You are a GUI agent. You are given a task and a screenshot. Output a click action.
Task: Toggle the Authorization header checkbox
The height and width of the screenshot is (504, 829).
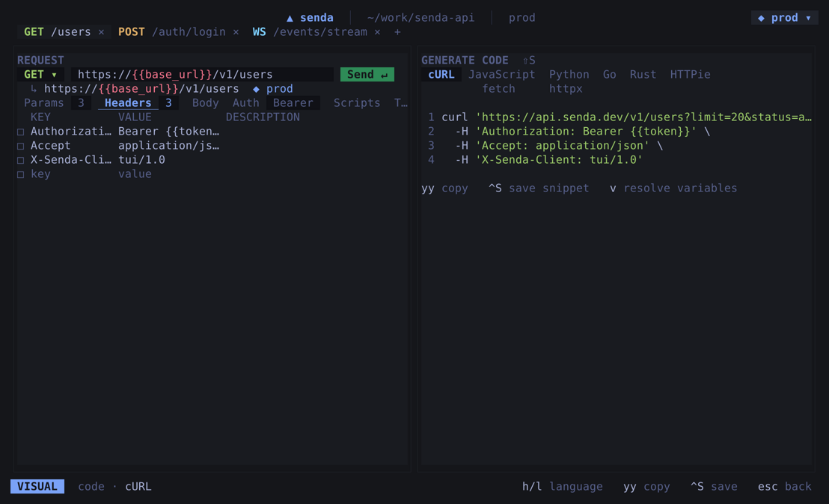click(21, 132)
